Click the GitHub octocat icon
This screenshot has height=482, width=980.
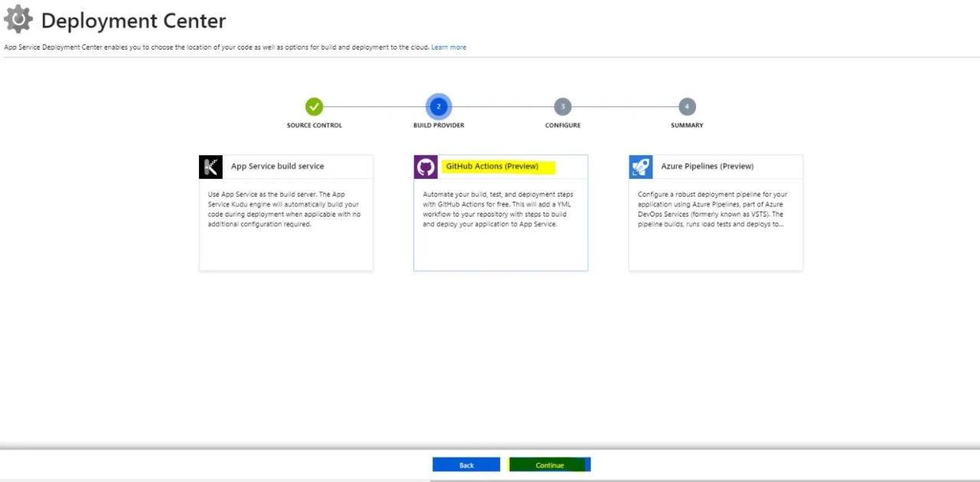coord(426,167)
